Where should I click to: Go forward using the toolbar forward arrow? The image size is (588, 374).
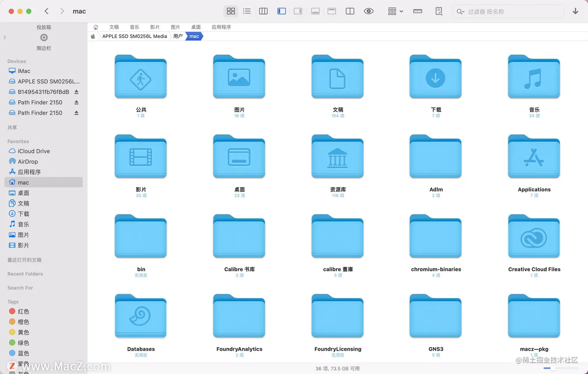pos(62,11)
